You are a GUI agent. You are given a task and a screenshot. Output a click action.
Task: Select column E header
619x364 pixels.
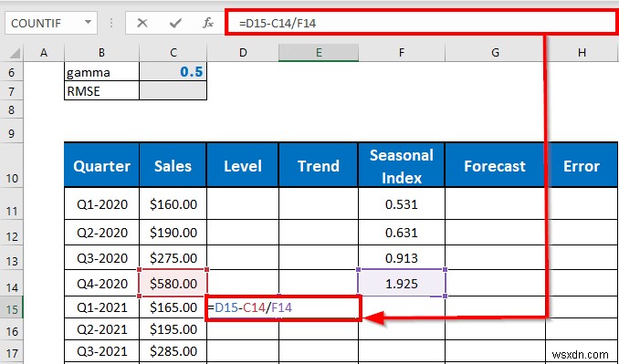[x=319, y=53]
